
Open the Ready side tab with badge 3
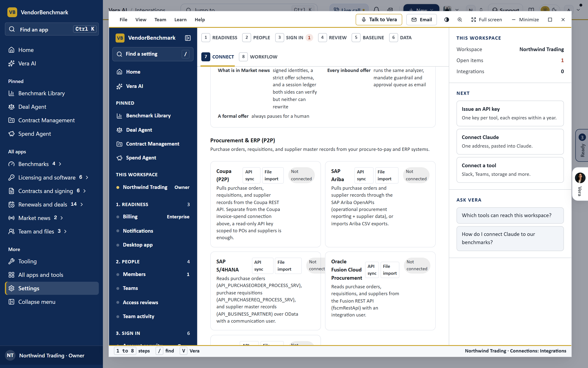point(582,145)
